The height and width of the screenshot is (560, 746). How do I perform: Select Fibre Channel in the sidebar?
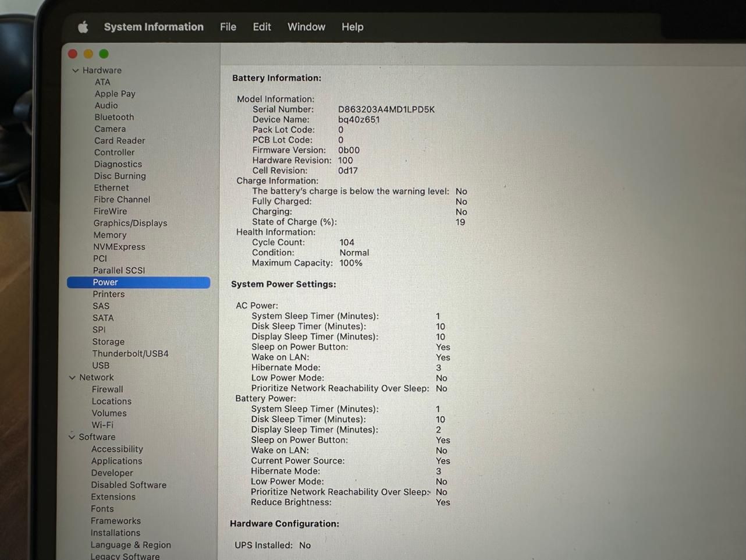pyautogui.click(x=122, y=199)
